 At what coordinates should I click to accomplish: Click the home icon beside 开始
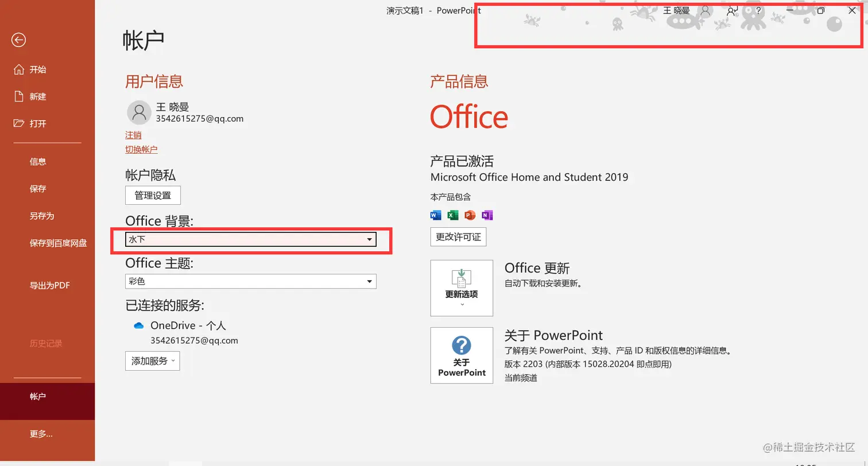click(x=19, y=69)
